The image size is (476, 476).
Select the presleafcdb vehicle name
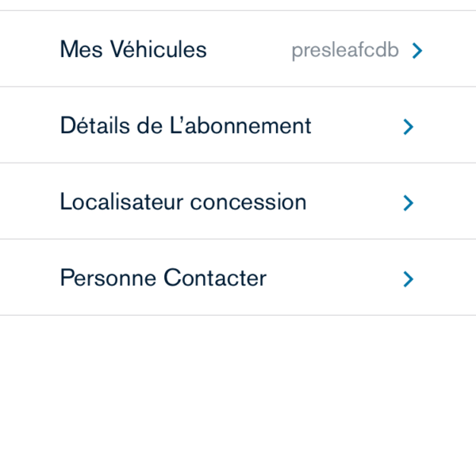tap(344, 51)
